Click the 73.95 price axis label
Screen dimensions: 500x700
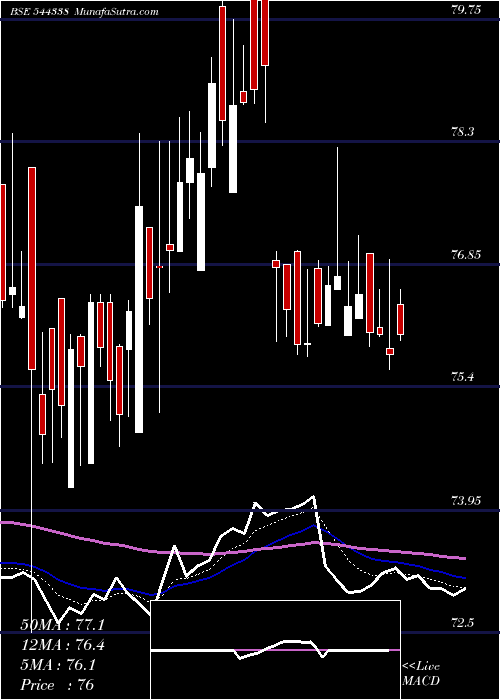pyautogui.click(x=466, y=500)
